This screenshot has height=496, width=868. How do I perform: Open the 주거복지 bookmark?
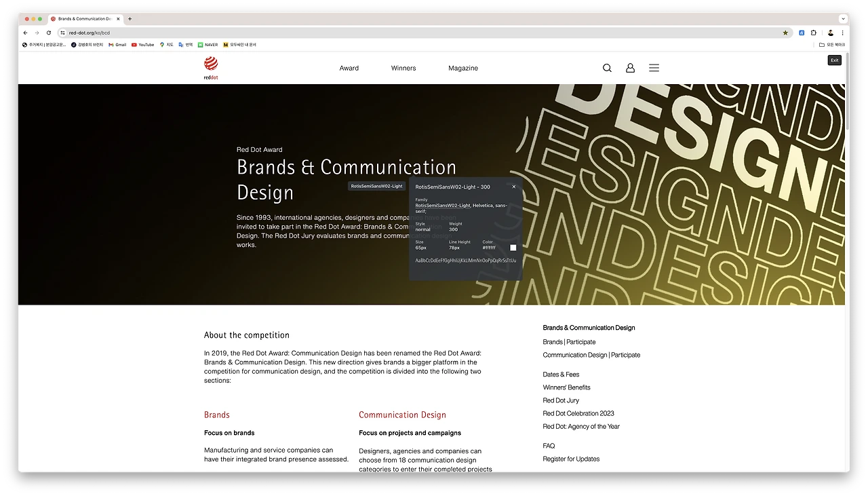coord(44,45)
